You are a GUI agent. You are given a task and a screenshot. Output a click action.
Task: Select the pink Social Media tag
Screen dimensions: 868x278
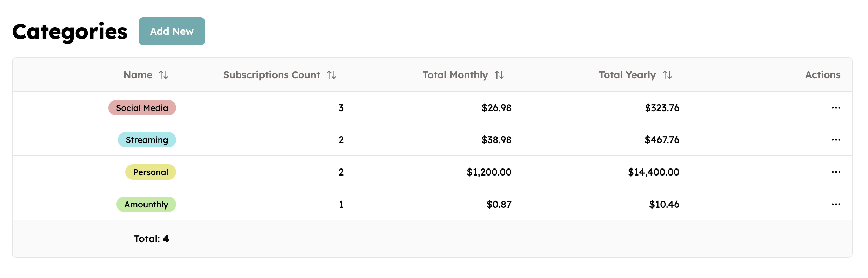[142, 108]
